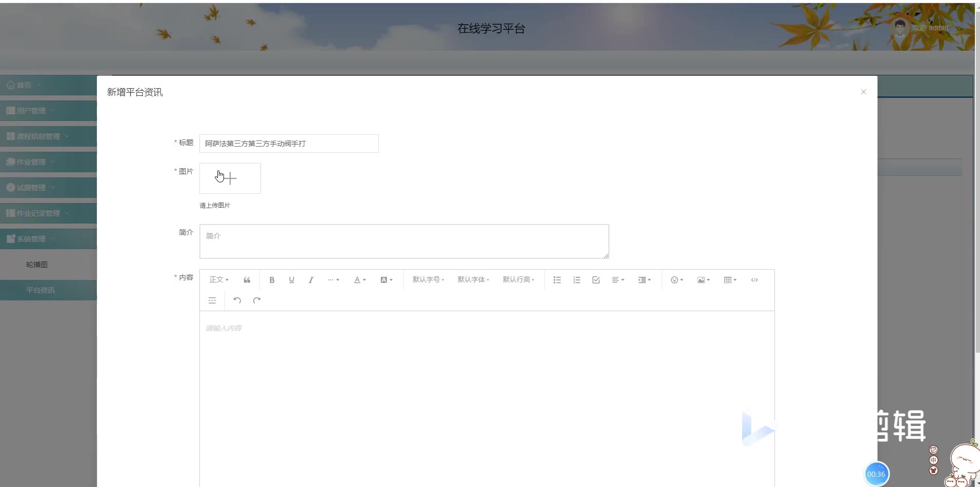Expand 课程信息管理 sidebar menu

tap(48, 136)
